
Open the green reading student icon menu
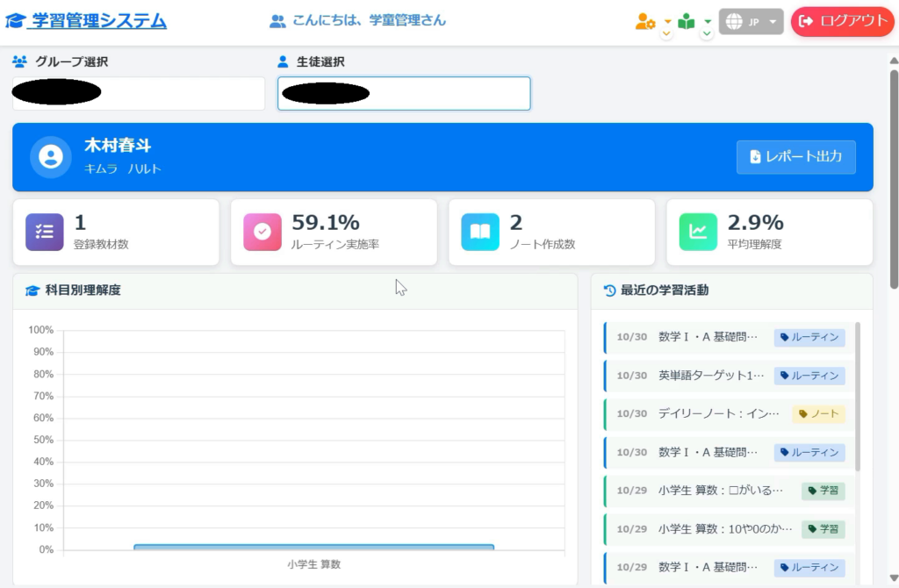[x=687, y=22]
